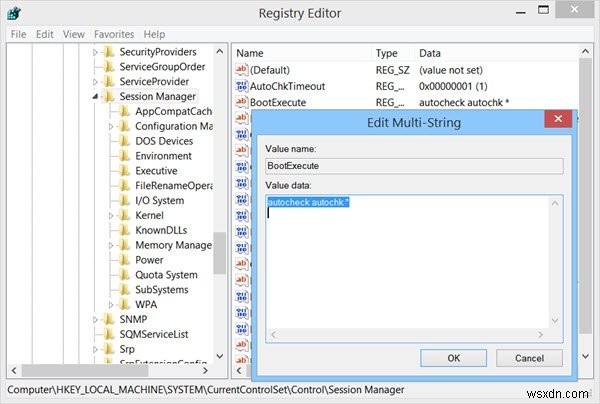
Task: Expand the Srp key
Action: click(95, 349)
